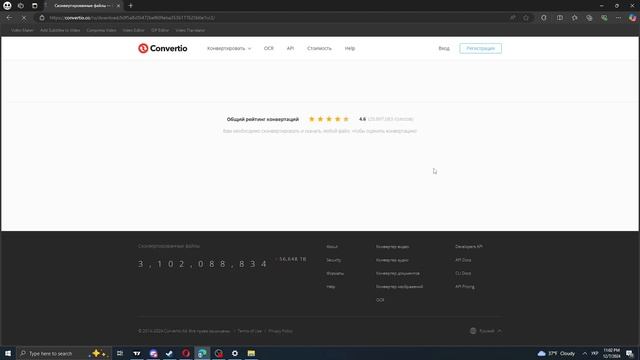Open Microsoft Edge taskbar icon
The height and width of the screenshot is (360, 640).
[202, 353]
